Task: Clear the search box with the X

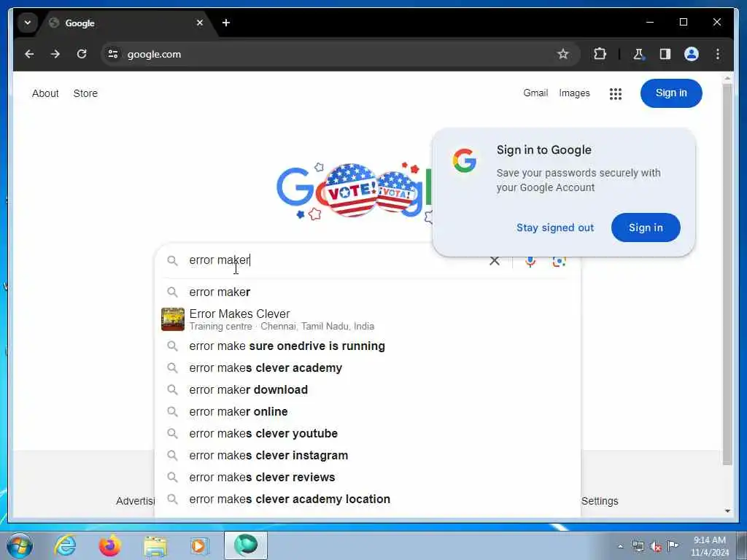Action: point(495,261)
